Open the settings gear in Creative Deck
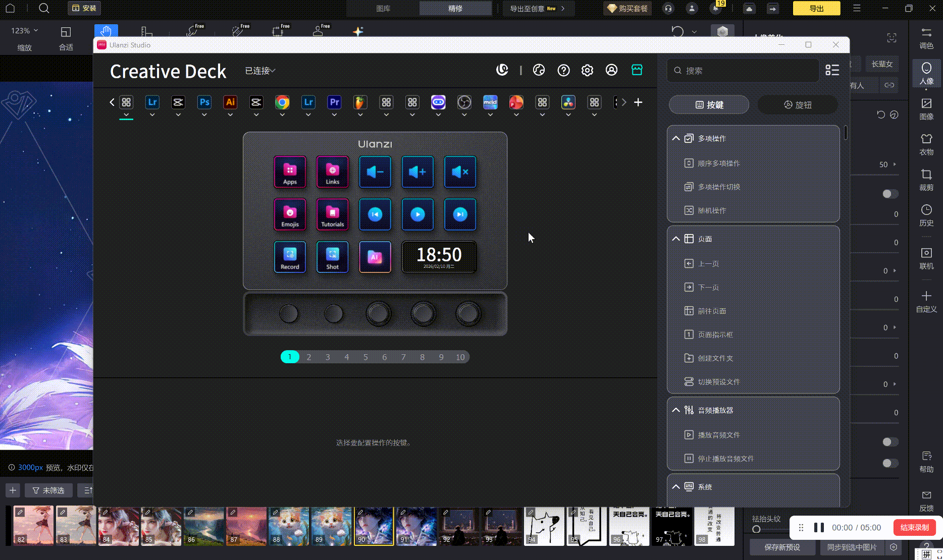Screen dimensions: 943x560 coord(587,70)
